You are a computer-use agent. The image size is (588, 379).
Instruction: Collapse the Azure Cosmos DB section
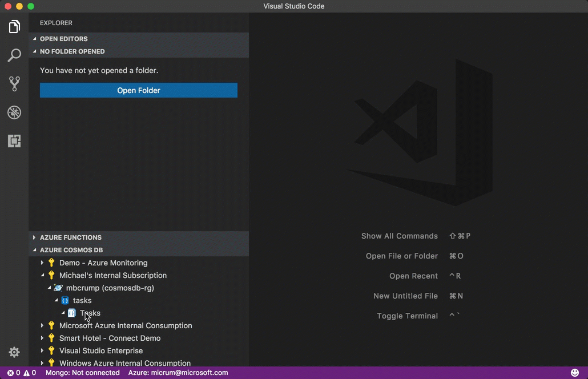point(34,250)
